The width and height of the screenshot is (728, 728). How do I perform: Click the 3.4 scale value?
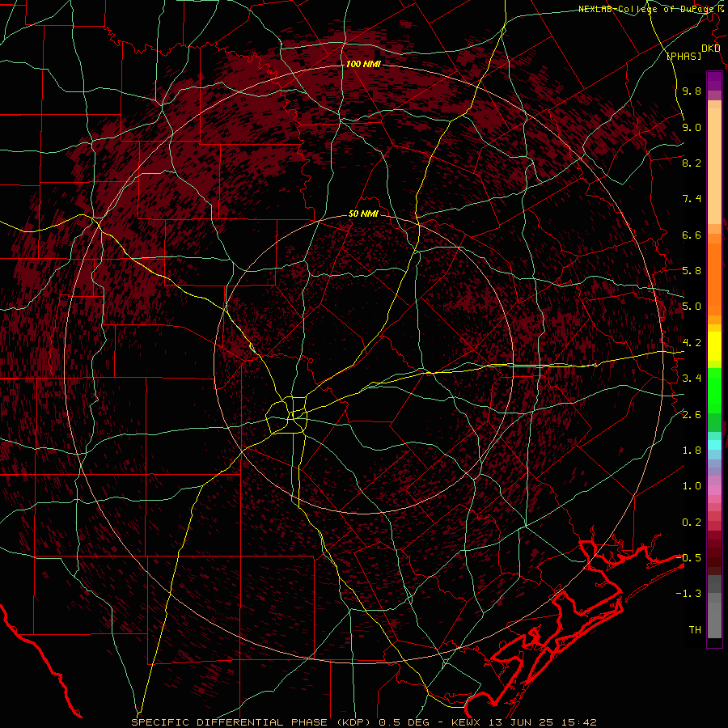click(x=692, y=379)
